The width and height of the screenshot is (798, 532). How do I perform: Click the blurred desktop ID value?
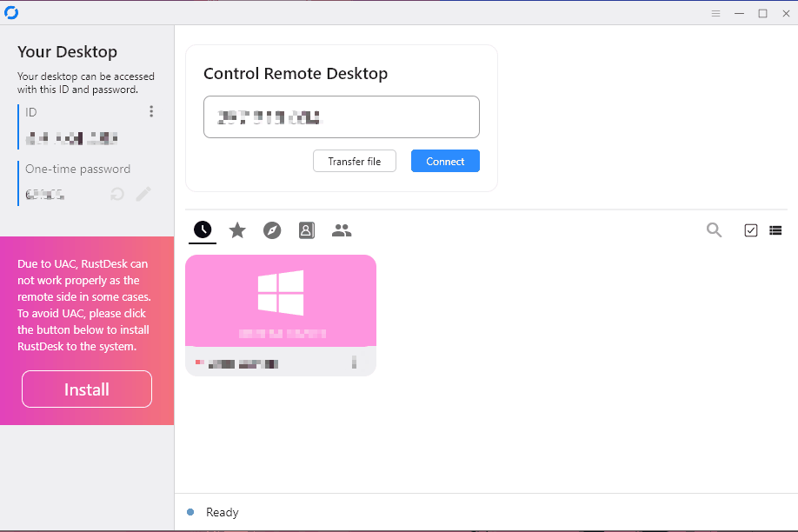[x=72, y=138]
